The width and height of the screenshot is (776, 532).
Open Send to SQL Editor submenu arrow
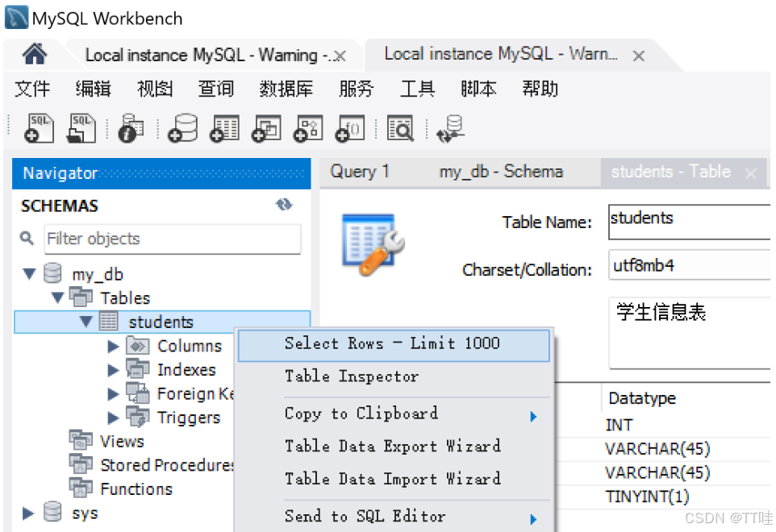click(533, 519)
